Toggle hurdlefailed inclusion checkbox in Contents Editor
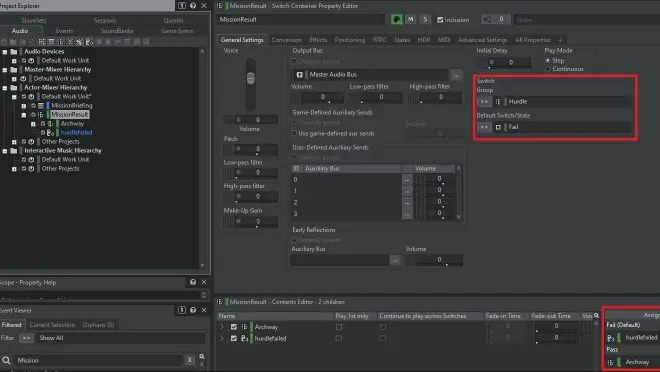660x372 pixels. click(x=234, y=338)
